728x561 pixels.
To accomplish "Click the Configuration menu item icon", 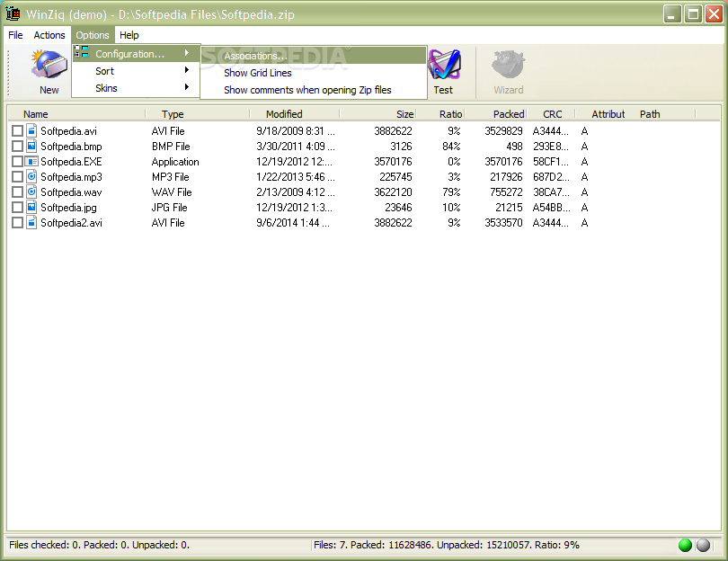I will [82, 52].
